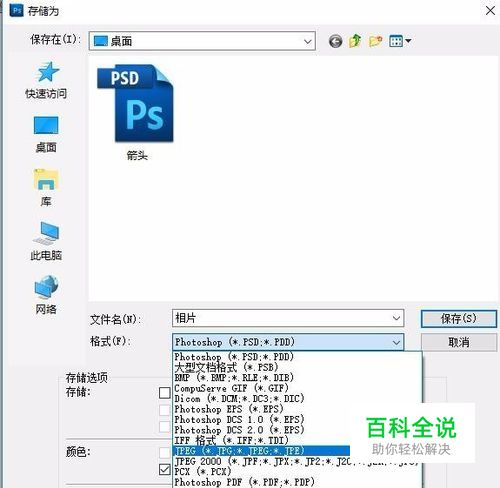Choose Dicom (*.DCM;*.DC3;*.DIC) format
The width and height of the screenshot is (500, 488).
coord(297,398)
